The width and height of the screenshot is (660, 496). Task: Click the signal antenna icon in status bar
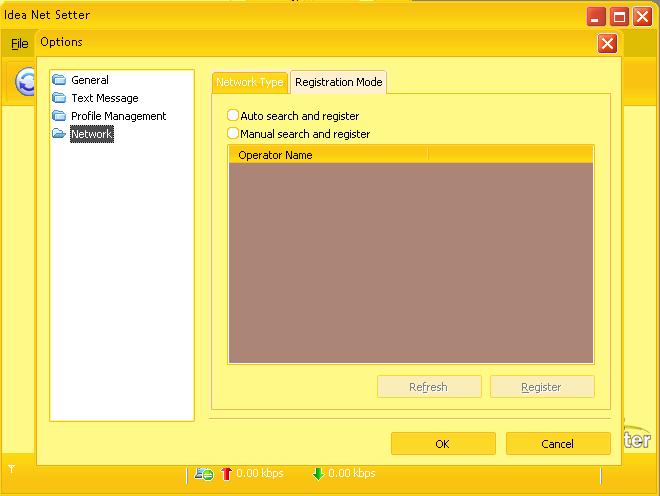pyautogui.click(x=11, y=469)
